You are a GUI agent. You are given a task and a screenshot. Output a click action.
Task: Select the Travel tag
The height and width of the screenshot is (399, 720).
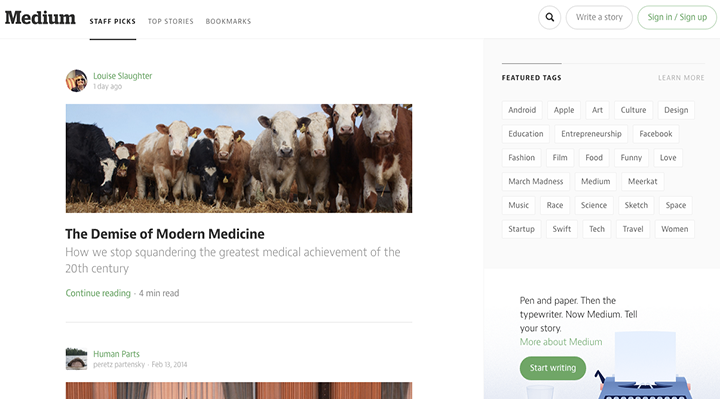click(633, 229)
